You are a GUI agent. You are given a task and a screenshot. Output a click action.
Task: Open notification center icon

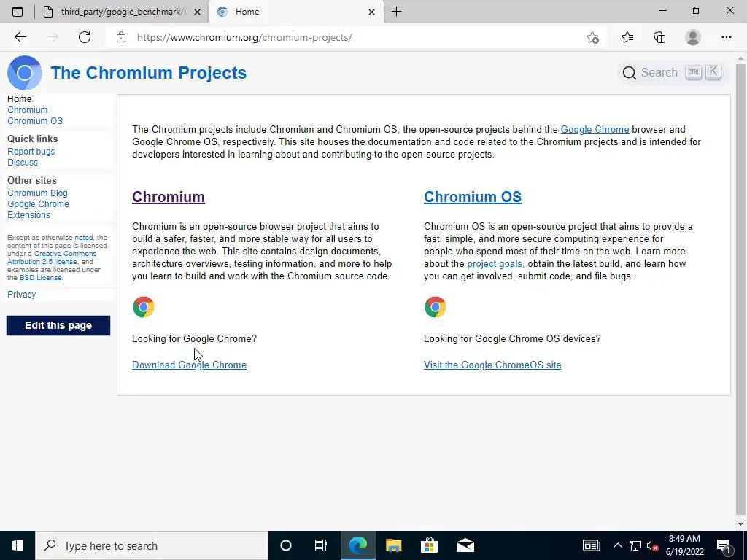(x=724, y=545)
